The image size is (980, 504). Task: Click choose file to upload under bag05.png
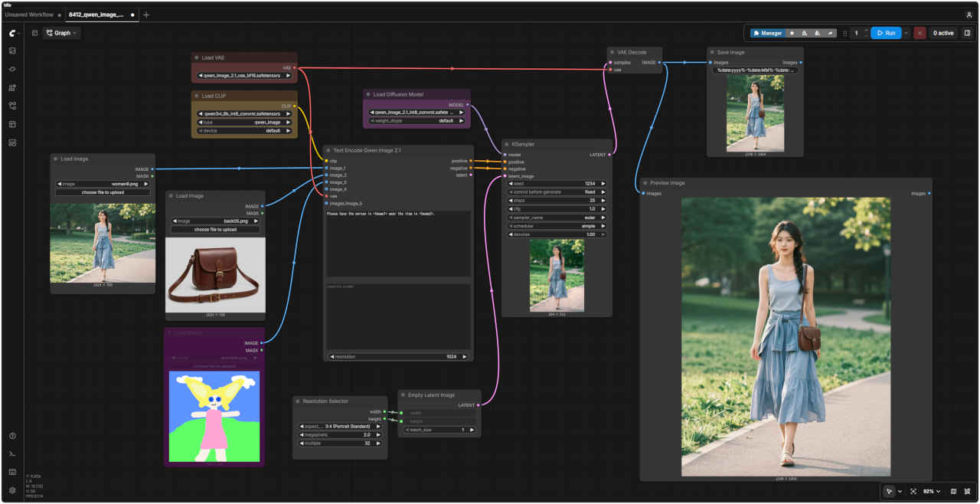coord(215,229)
